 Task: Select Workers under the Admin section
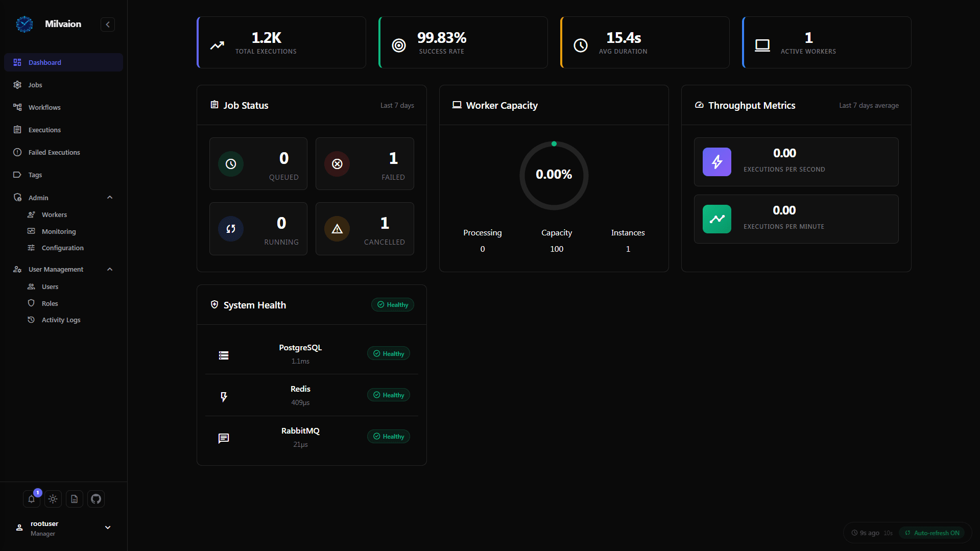tap(55, 214)
